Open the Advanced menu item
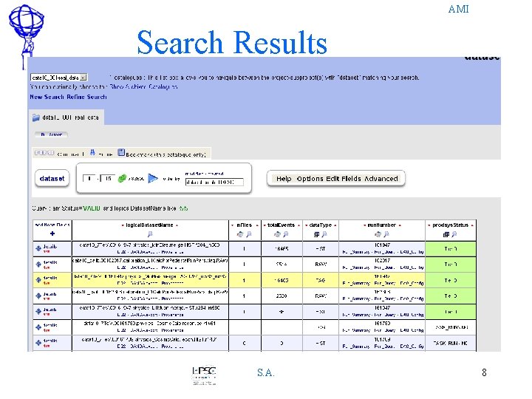The image size is (532, 399). pyautogui.click(x=381, y=179)
